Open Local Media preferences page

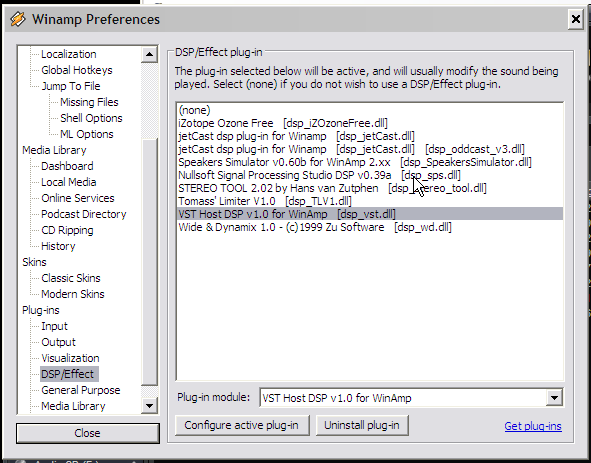(69, 182)
